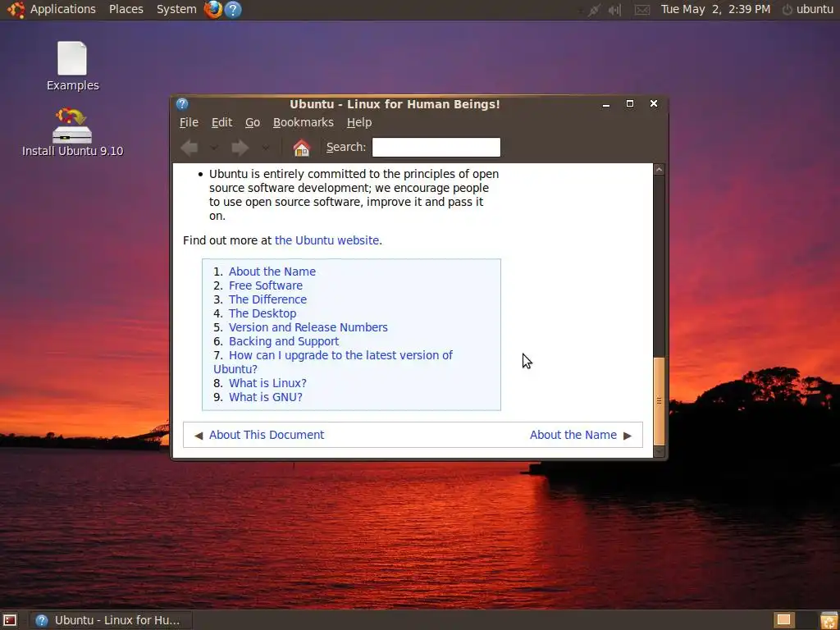840x630 pixels.
Task: Open the Examples desktop icon
Action: (x=72, y=66)
